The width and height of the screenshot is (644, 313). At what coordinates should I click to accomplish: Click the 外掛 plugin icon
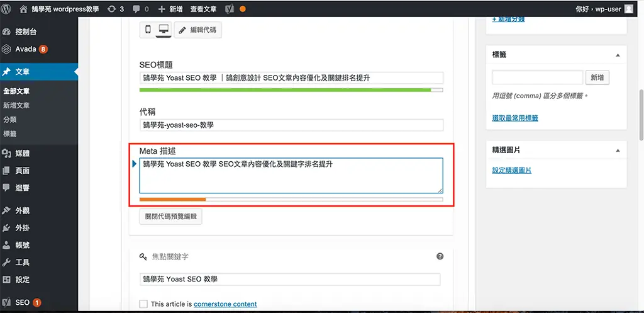pyautogui.click(x=6, y=228)
